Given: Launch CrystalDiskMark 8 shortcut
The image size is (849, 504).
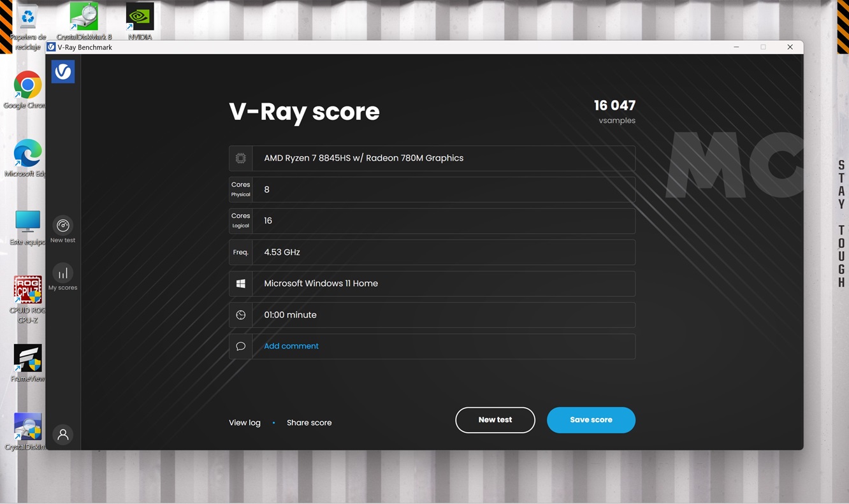Looking at the screenshot, I should coord(84,18).
